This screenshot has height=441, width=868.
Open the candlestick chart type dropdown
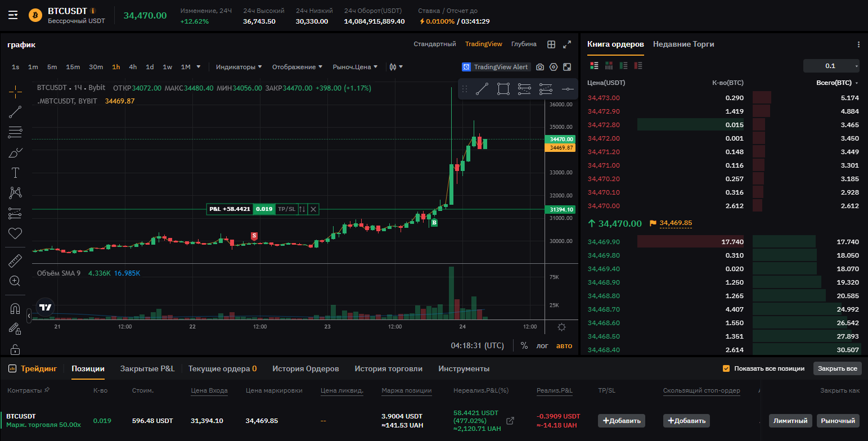396,67
